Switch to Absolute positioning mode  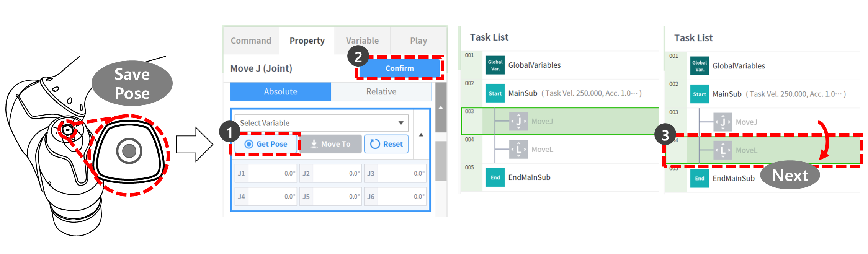280,92
